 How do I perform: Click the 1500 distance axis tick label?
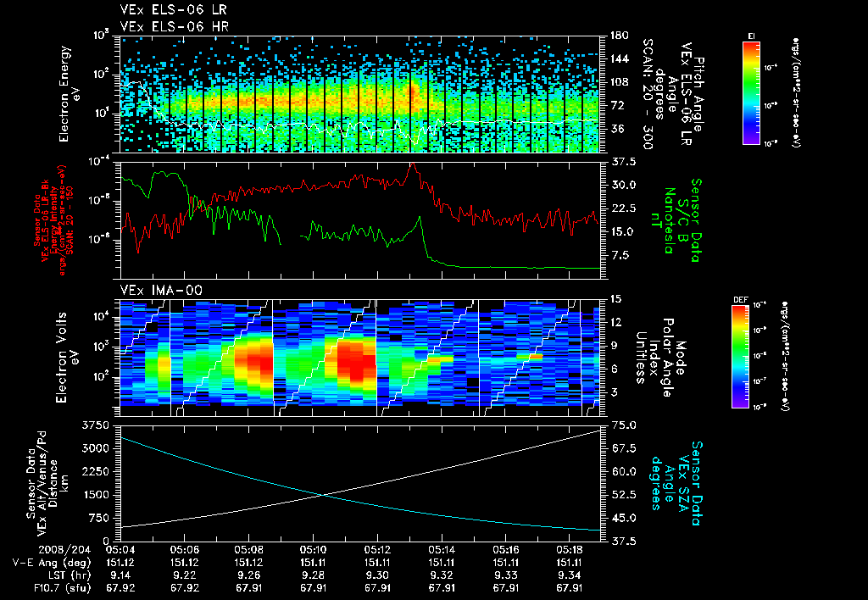tap(95, 495)
